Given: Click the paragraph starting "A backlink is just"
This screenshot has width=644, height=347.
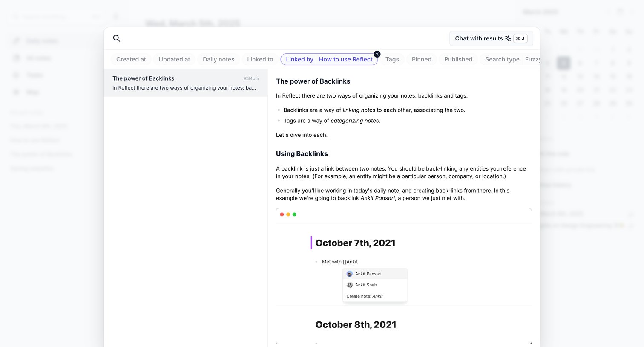Looking at the screenshot, I should click(401, 173).
